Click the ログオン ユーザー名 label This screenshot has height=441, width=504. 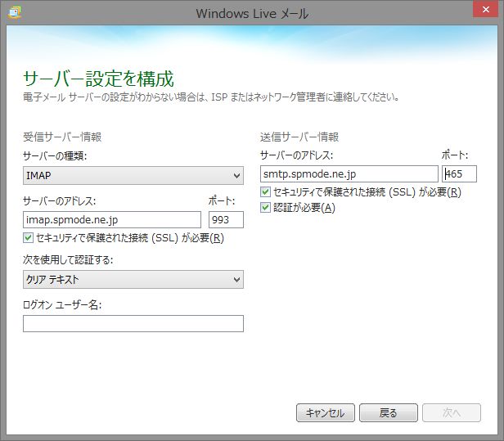62,304
